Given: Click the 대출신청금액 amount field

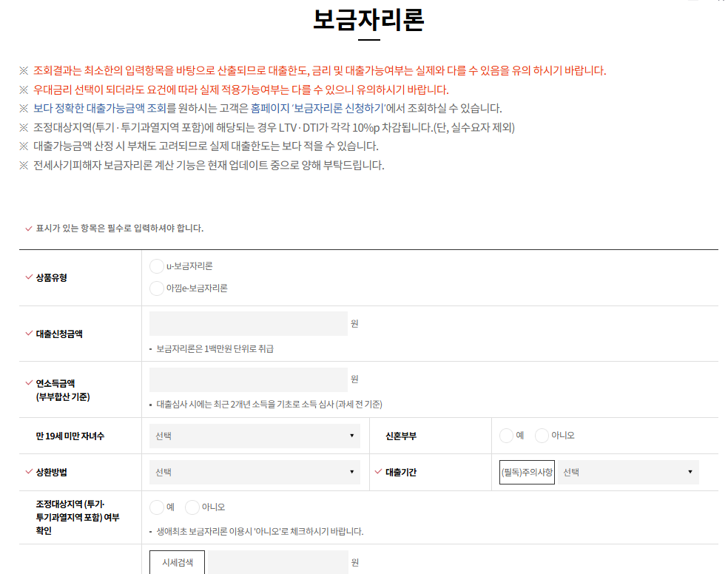Looking at the screenshot, I should [249, 323].
